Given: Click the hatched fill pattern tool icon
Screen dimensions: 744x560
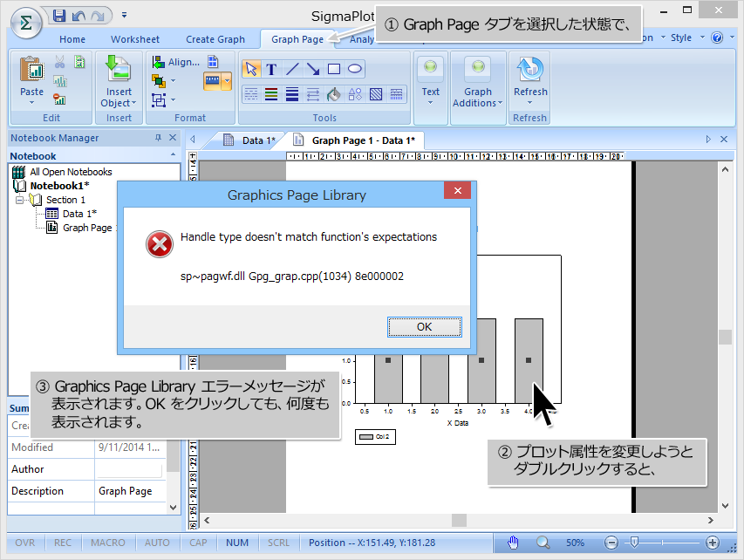Looking at the screenshot, I should click(x=376, y=94).
